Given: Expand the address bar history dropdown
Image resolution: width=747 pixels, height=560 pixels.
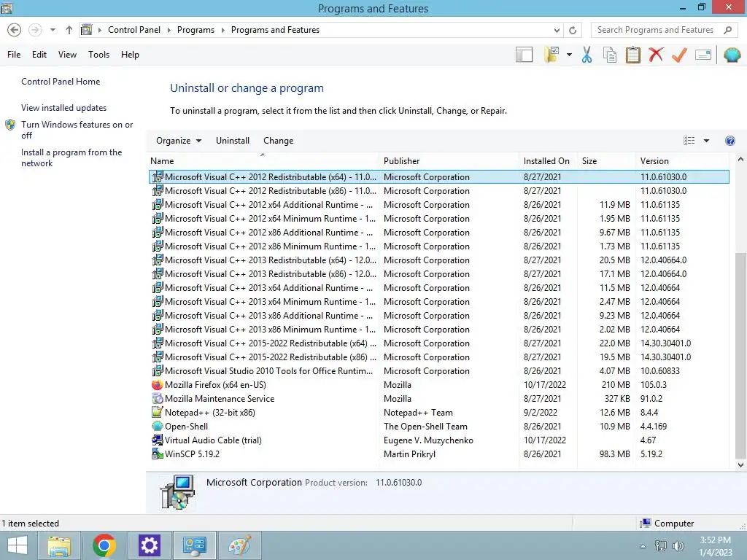Looking at the screenshot, I should [x=557, y=30].
